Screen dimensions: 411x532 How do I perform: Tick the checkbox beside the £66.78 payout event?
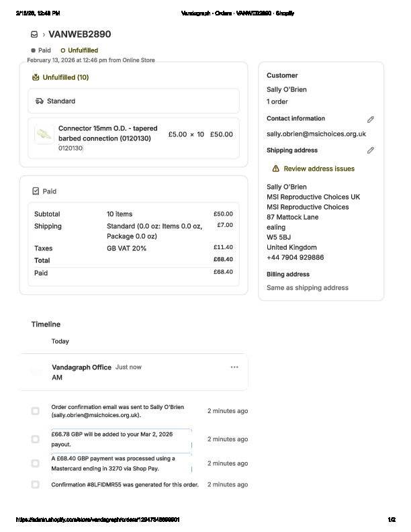(x=36, y=439)
